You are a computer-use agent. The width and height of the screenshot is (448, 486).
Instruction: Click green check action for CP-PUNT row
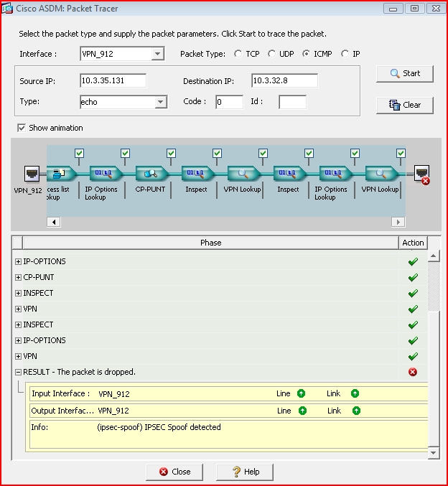tap(413, 277)
